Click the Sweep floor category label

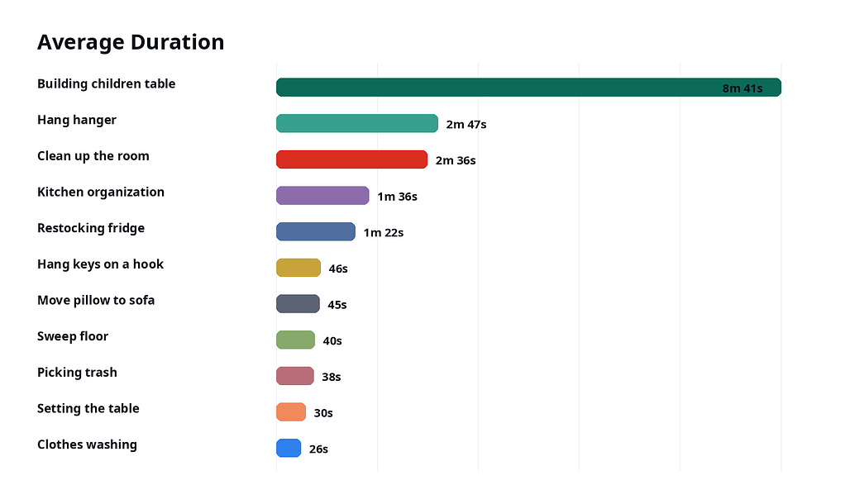[x=73, y=336]
